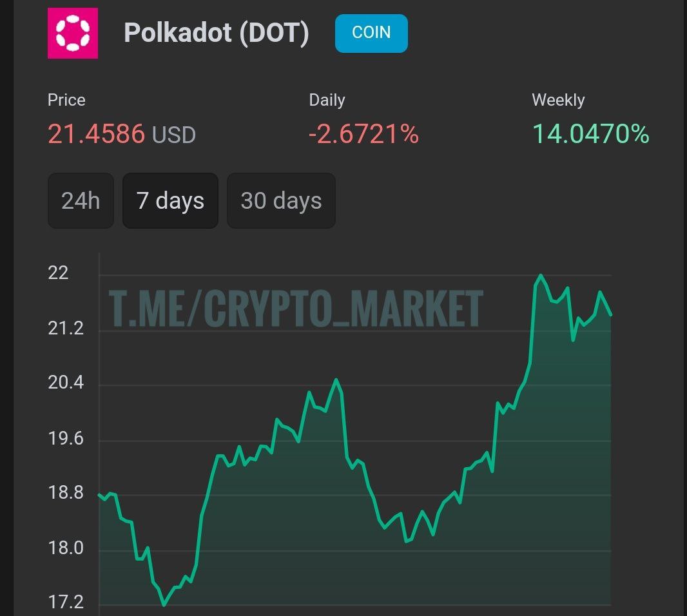Click the pink Polkadot logo icon

click(73, 34)
